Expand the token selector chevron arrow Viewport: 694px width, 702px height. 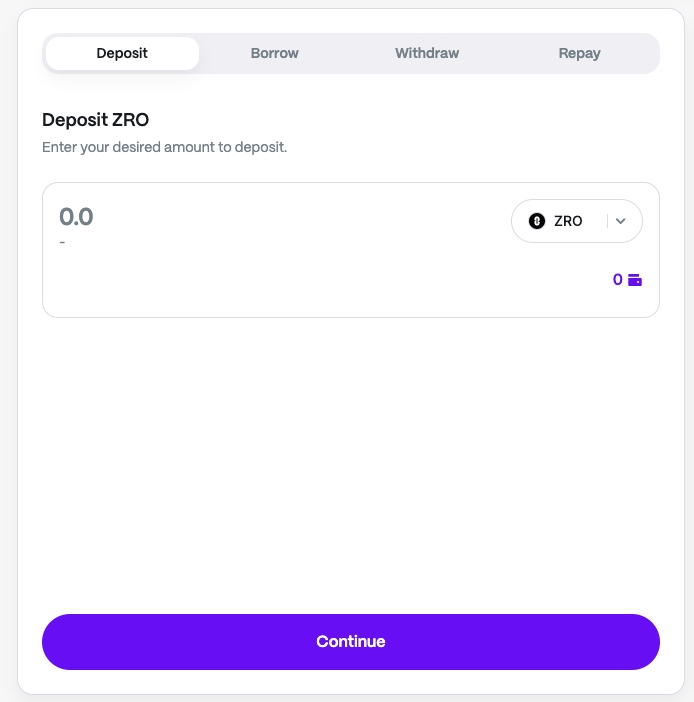pos(620,221)
